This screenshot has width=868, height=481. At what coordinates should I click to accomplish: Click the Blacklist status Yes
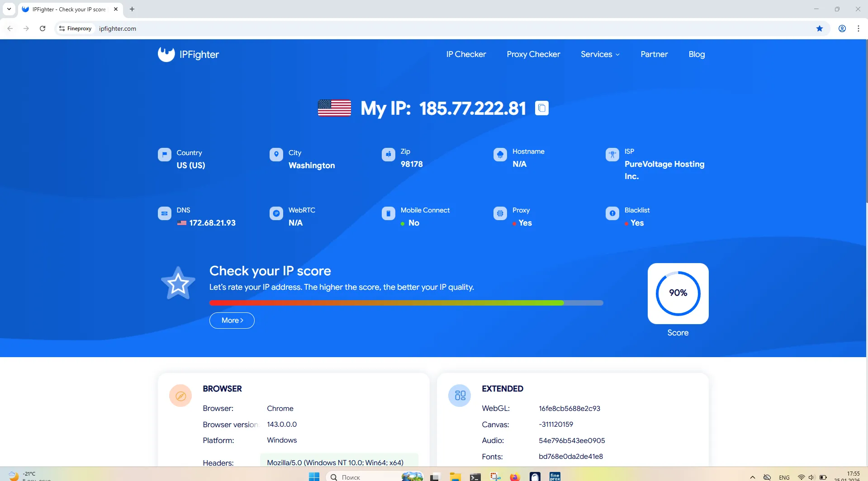click(637, 223)
